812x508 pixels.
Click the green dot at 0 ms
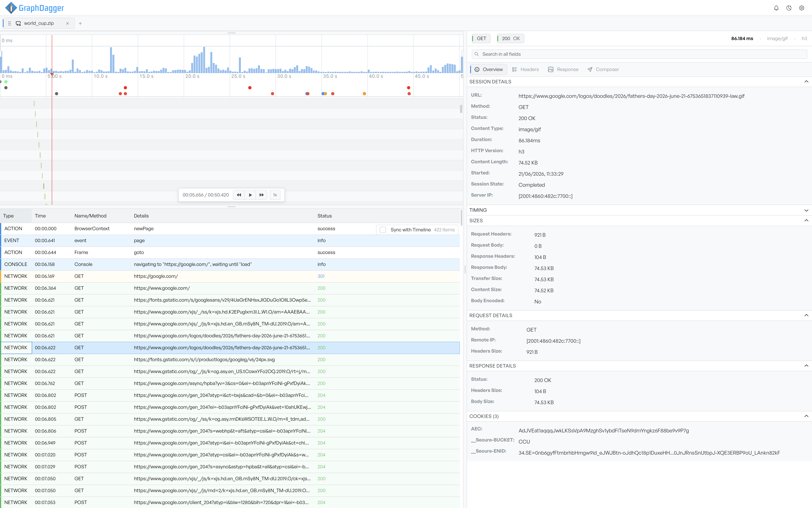coord(6,82)
